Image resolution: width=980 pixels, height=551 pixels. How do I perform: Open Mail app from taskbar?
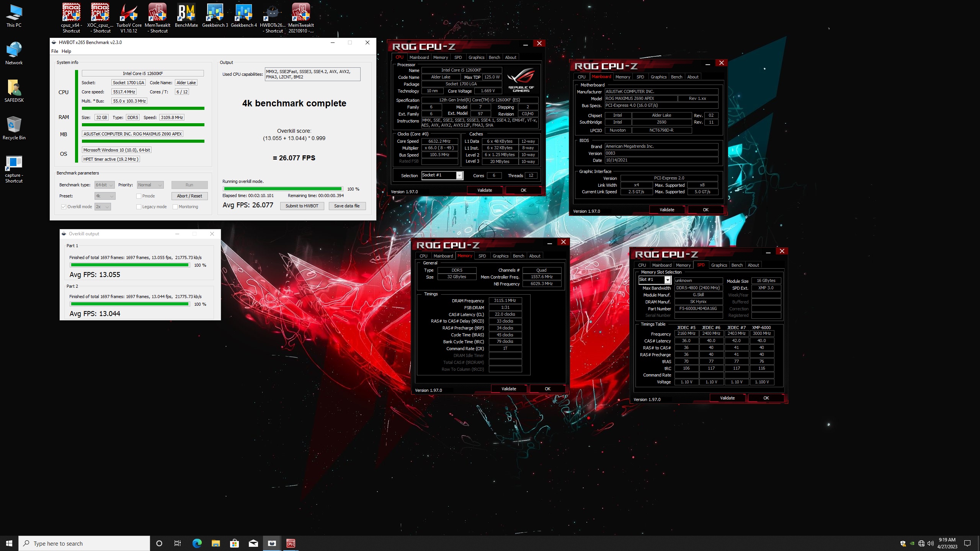253,543
